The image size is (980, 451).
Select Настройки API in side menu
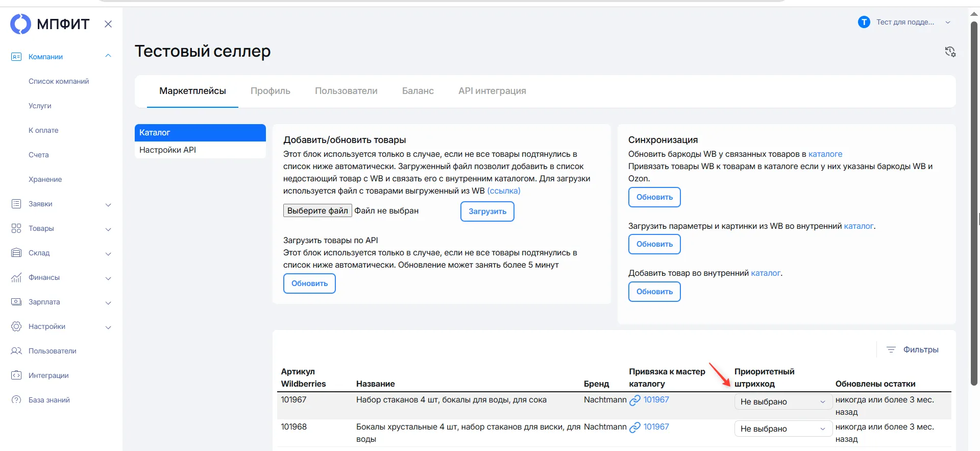(x=200, y=150)
